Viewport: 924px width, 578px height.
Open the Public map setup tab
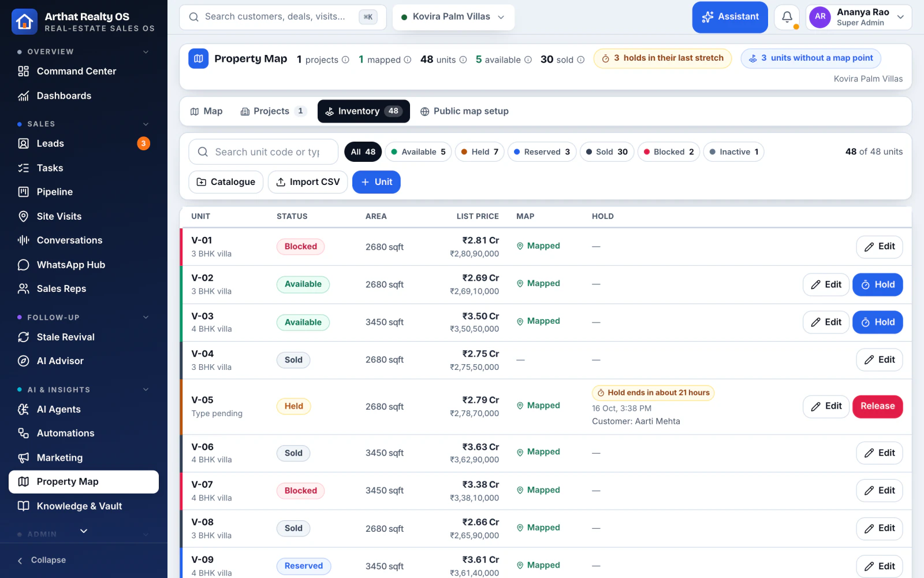pyautogui.click(x=464, y=111)
